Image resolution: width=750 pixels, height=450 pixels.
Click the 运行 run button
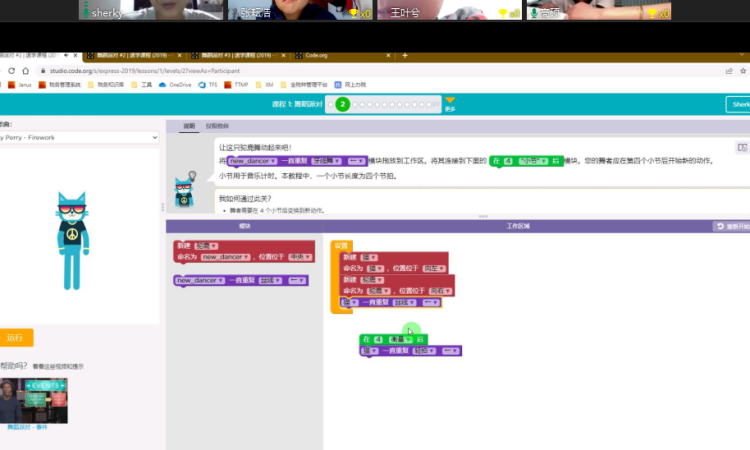(16, 338)
